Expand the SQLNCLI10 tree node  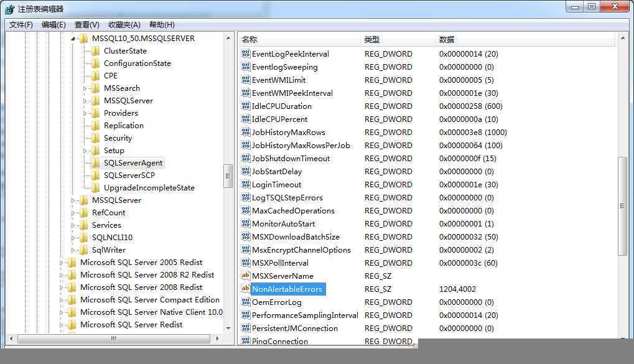pyautogui.click(x=73, y=238)
